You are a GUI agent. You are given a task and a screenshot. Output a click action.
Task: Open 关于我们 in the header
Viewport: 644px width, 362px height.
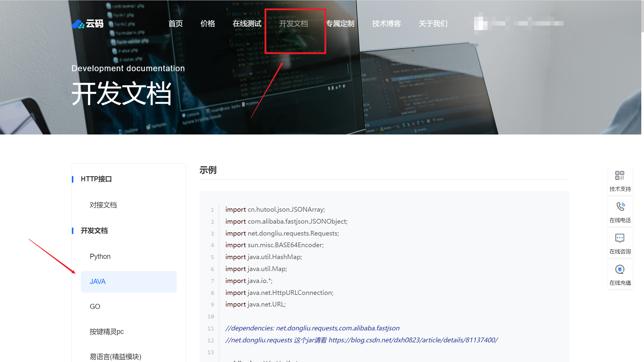433,24
